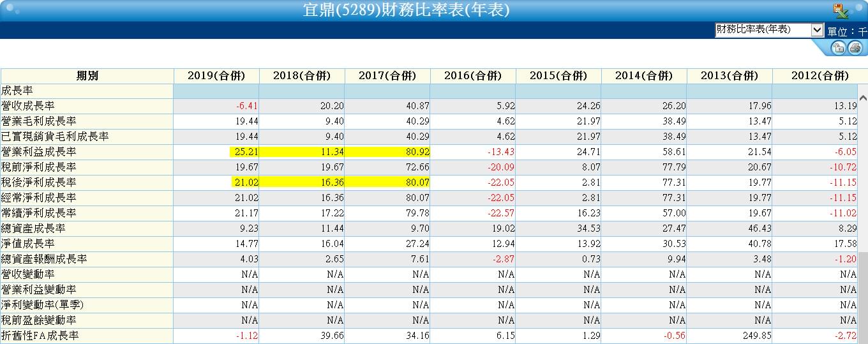This screenshot has height=344, width=868.
Task: Click the red -2.87 value
Action: coord(504,260)
